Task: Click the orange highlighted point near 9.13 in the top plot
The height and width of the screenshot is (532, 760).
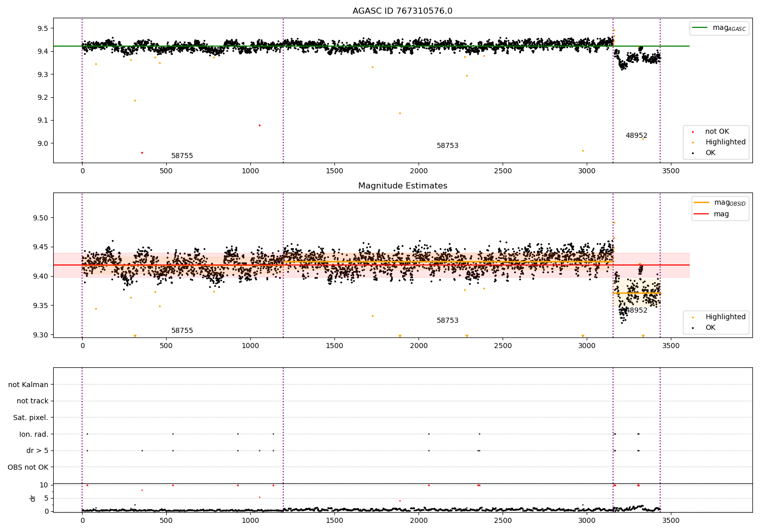Action: [400, 113]
